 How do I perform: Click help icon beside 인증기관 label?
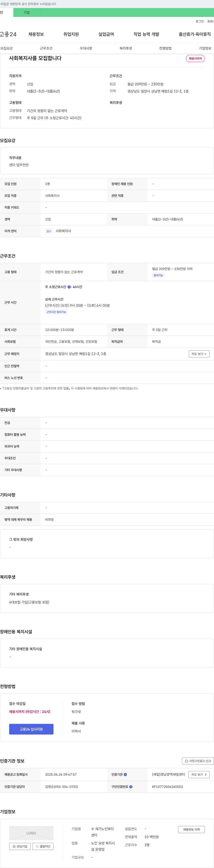click(x=125, y=774)
